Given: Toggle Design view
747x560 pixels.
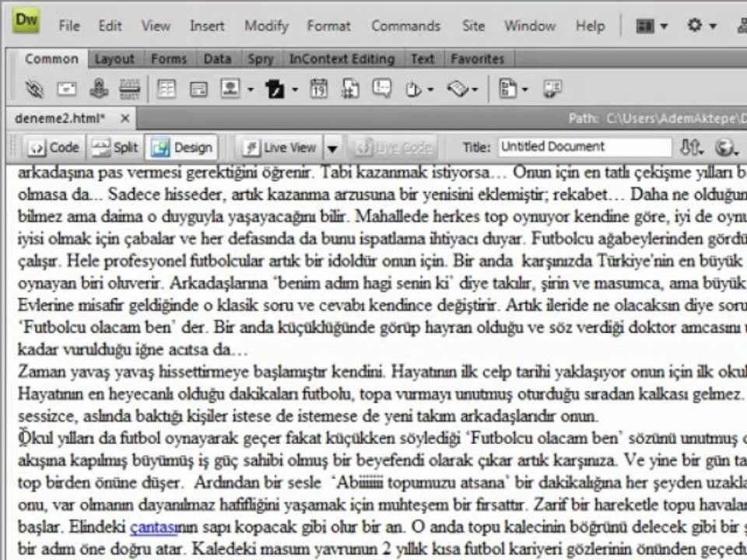Looking at the screenshot, I should [x=181, y=148].
